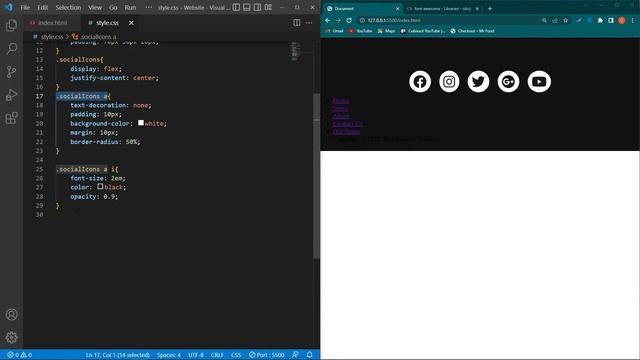Click the editor vertical scrollbar
This screenshot has height=360, width=640.
[x=316, y=176]
